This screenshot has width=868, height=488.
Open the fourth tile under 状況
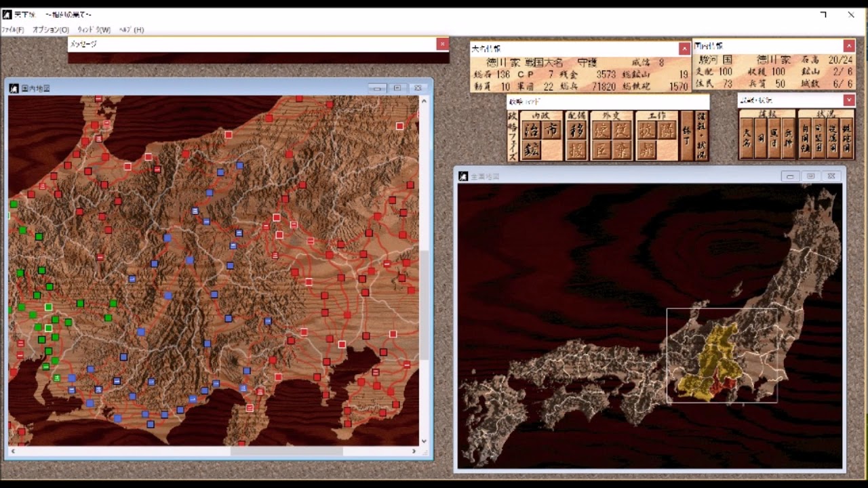click(846, 139)
